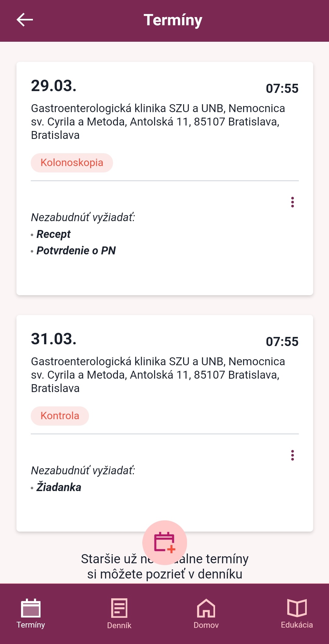Go to Domov home icon
The image size is (329, 644).
coord(206,608)
